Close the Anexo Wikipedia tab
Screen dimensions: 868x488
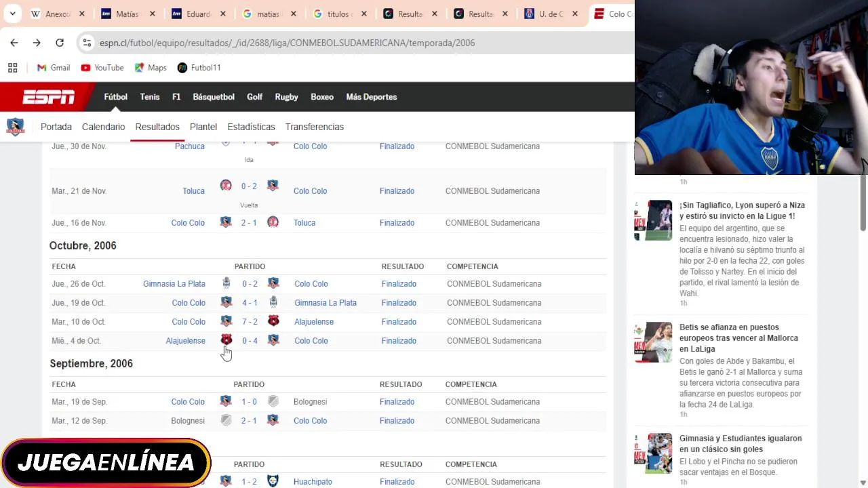82,14
